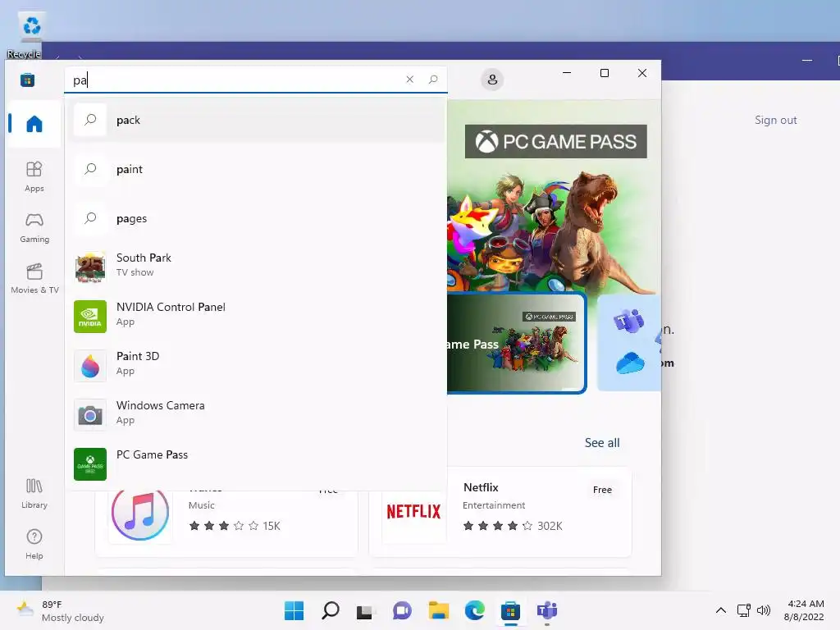Click Microsoft Store taskbar icon
Viewport: 840px width, 630px height.
(x=510, y=610)
